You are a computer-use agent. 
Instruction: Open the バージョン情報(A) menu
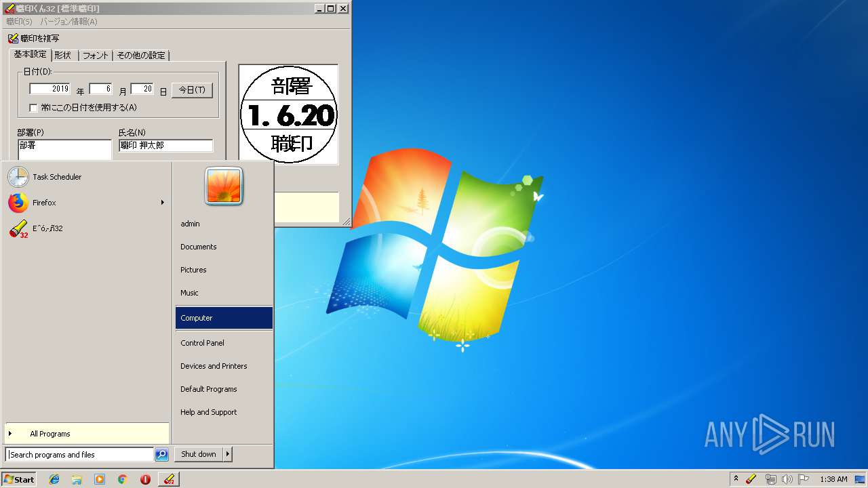(x=68, y=22)
